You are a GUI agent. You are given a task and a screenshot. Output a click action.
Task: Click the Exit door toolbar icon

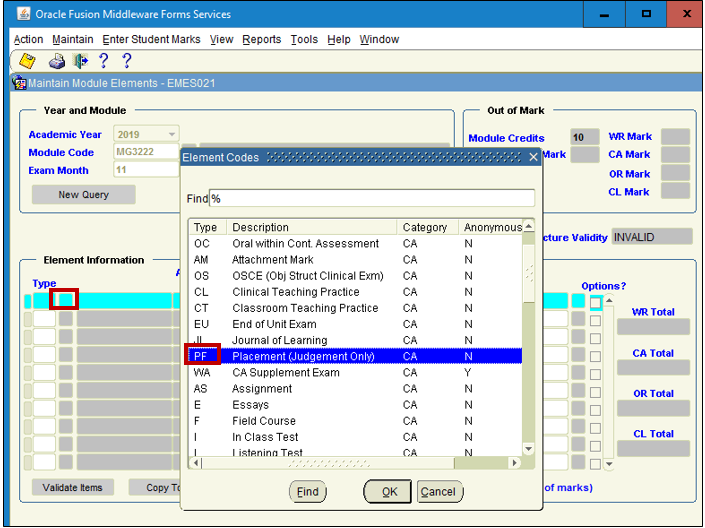80,62
